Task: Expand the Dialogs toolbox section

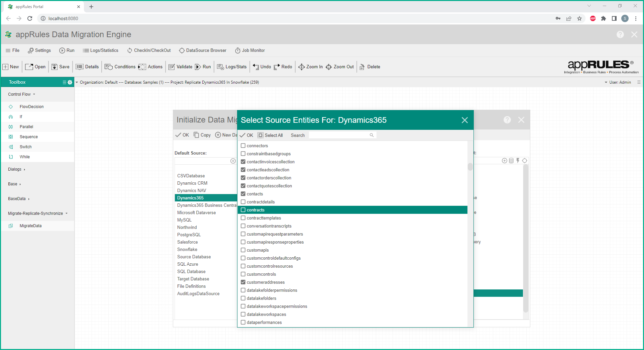Action: 17,169
